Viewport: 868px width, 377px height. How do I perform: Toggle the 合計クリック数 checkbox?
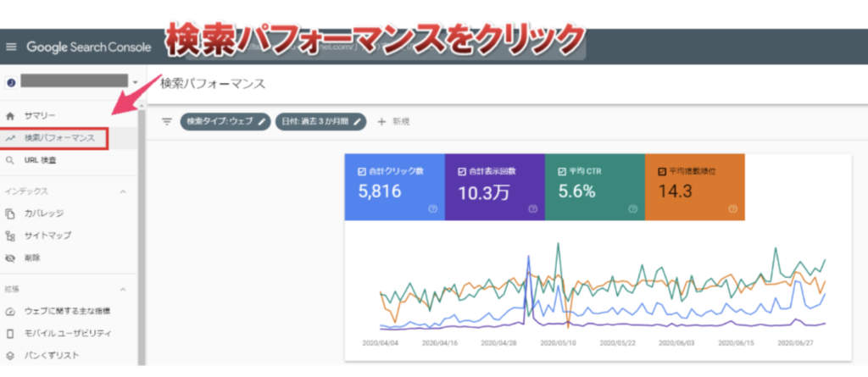(x=361, y=172)
